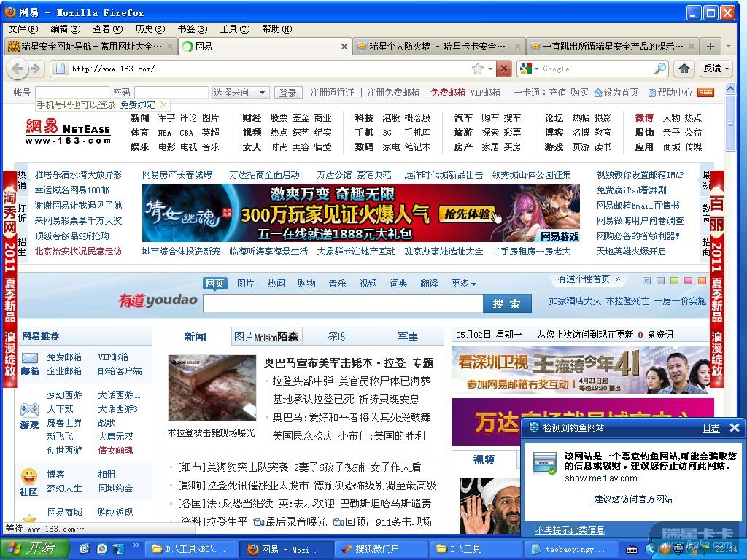Select the pink theme color swatch
Image resolution: width=747 pixels, height=560 pixels.
688,281
